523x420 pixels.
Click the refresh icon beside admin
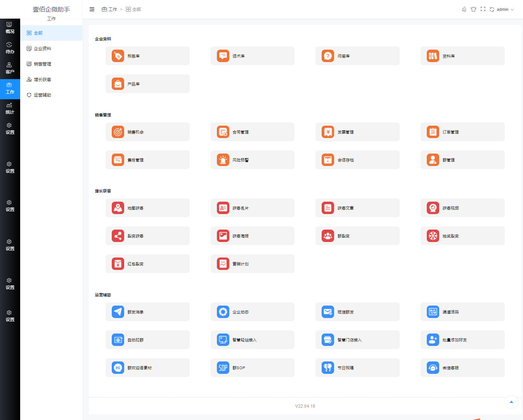pyautogui.click(x=492, y=9)
